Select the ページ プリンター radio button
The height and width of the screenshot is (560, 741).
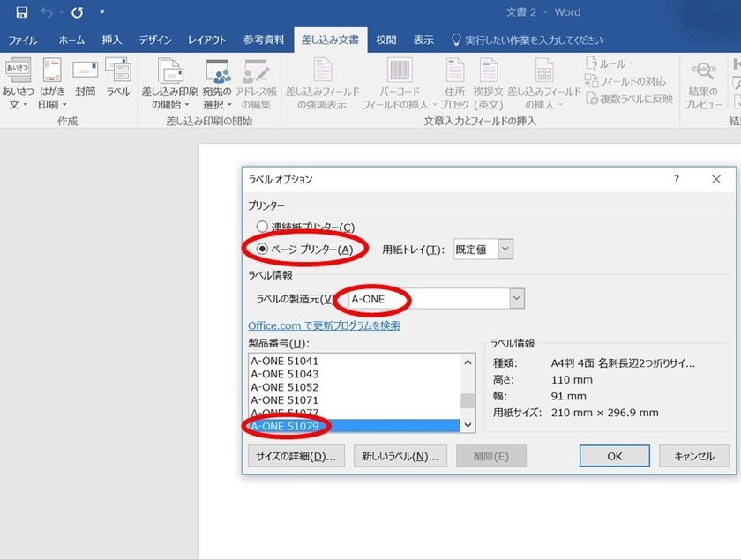tap(262, 249)
